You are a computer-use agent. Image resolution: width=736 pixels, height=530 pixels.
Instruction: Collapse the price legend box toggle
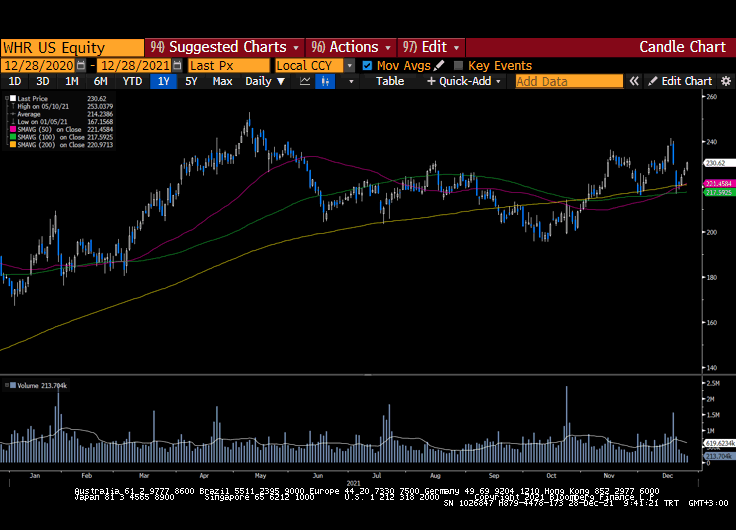pyautogui.click(x=7, y=99)
